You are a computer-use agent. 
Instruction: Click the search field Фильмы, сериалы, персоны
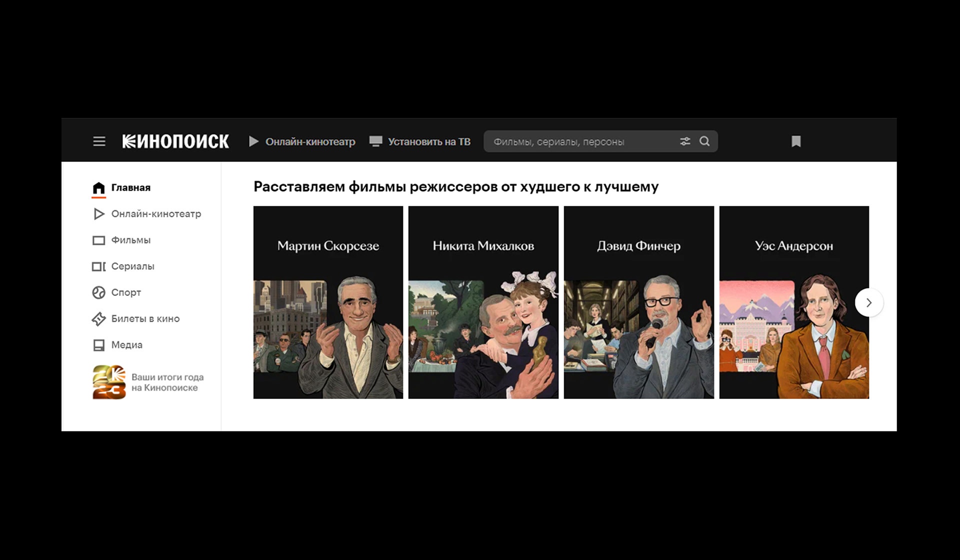pos(575,141)
